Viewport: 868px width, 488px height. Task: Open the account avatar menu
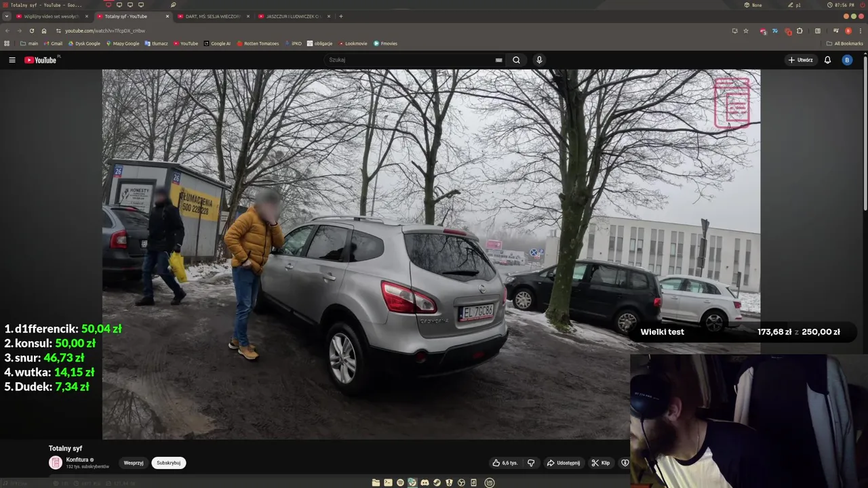[x=846, y=60]
